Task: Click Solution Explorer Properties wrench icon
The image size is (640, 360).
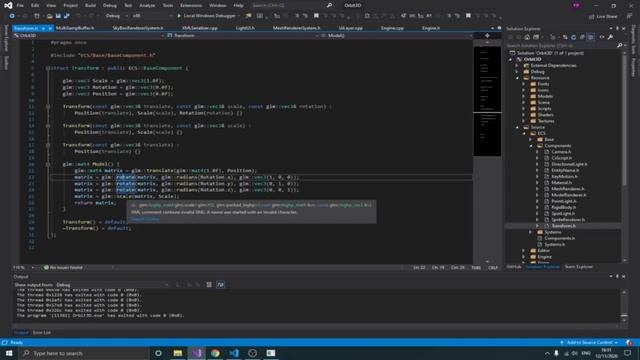Action: [x=610, y=37]
